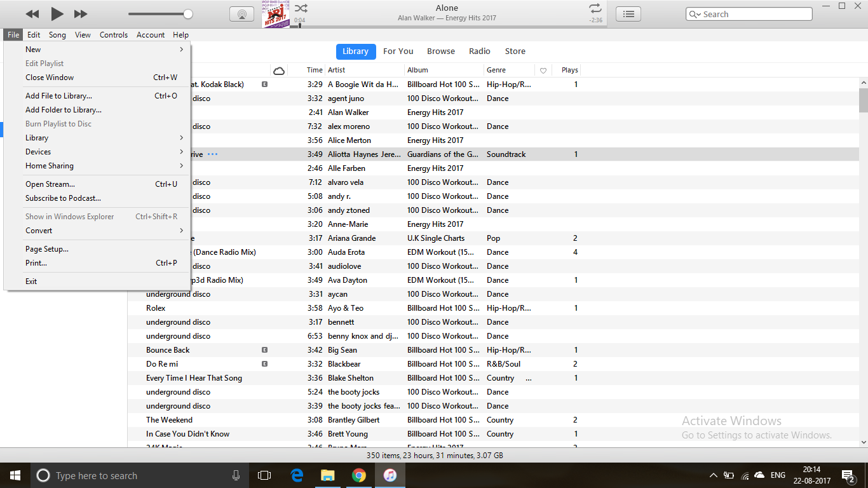Go to the Store tab
This screenshot has height=488, width=868.
(x=515, y=51)
